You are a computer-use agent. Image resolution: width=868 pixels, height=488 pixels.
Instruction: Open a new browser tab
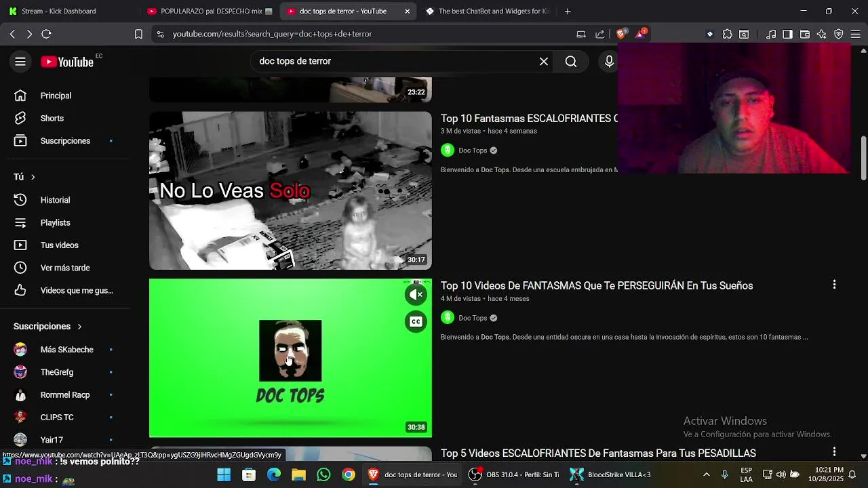[x=568, y=11]
